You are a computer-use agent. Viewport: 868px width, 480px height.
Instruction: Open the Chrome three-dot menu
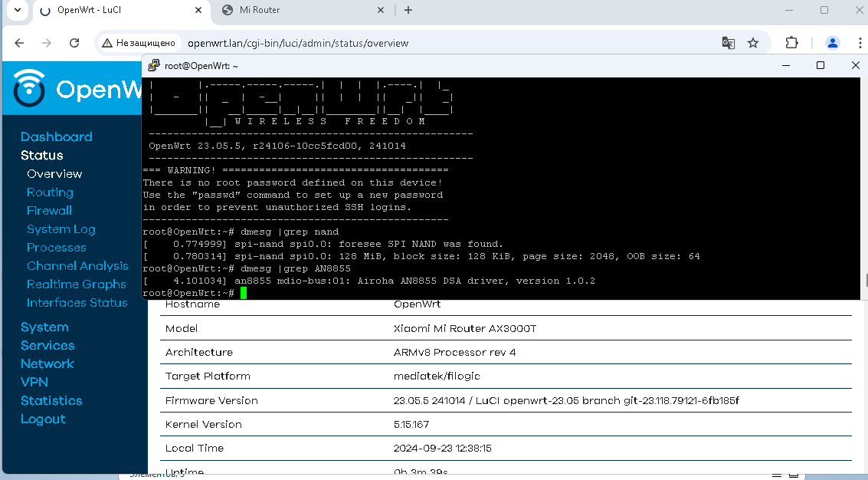point(860,43)
